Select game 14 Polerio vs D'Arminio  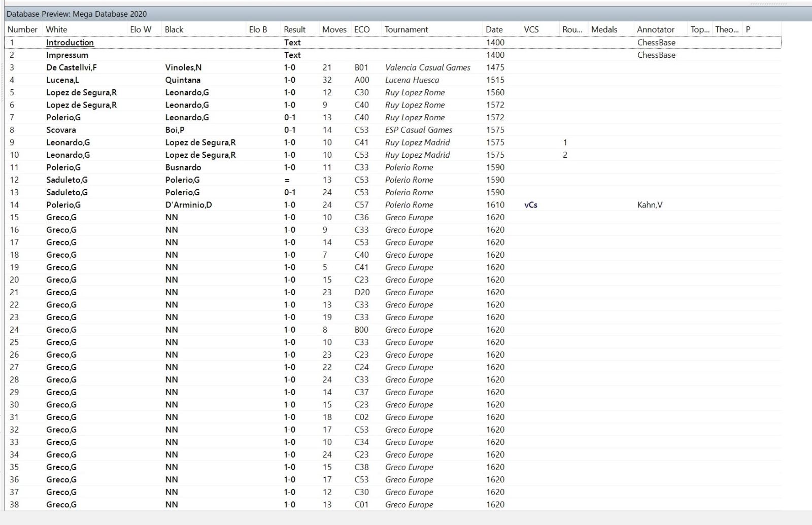click(x=63, y=205)
